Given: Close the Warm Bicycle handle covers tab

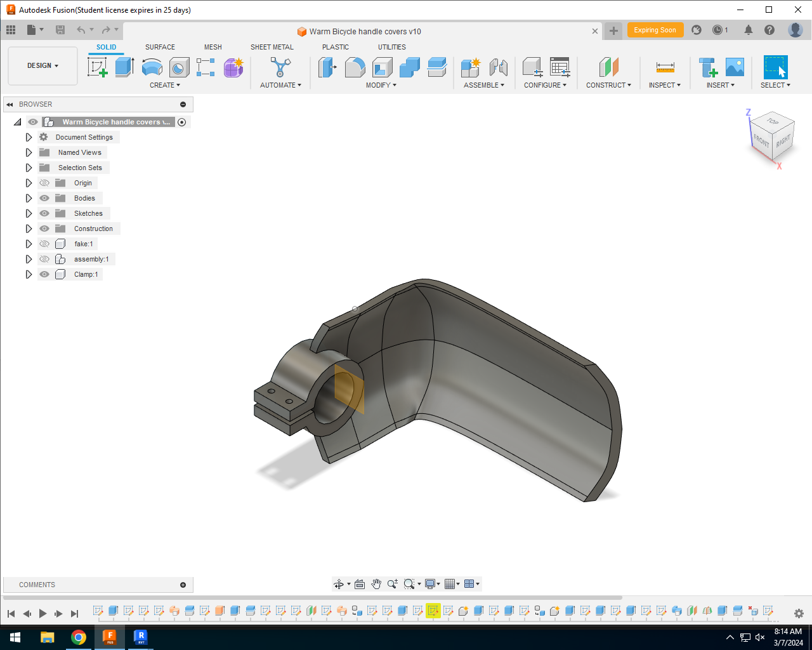Looking at the screenshot, I should click(595, 31).
